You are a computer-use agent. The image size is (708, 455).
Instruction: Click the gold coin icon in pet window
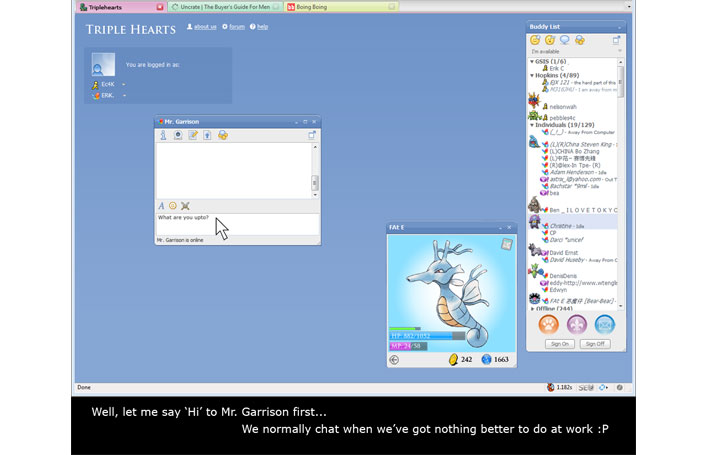pyautogui.click(x=452, y=359)
